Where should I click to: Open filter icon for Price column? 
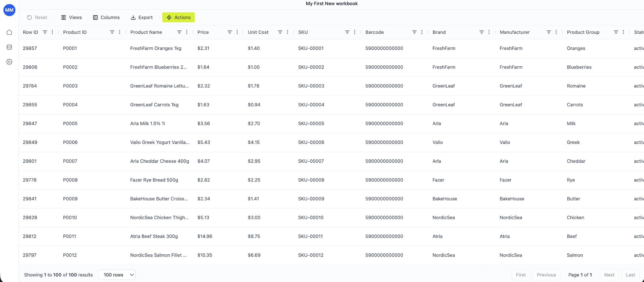click(230, 32)
